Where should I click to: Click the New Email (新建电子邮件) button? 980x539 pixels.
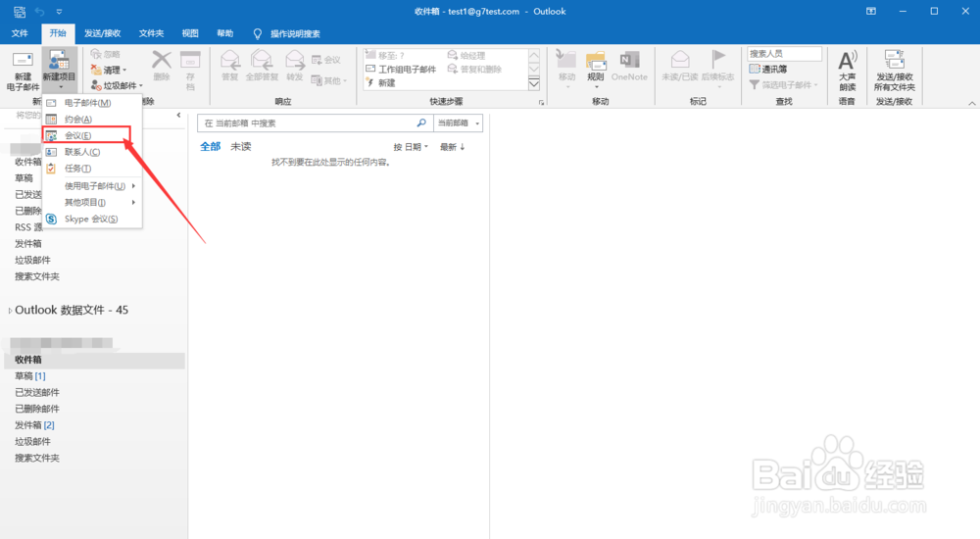[23, 71]
